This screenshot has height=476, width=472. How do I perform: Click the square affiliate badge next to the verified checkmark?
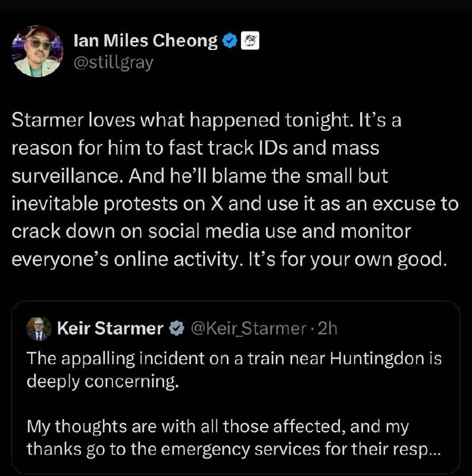pos(249,41)
